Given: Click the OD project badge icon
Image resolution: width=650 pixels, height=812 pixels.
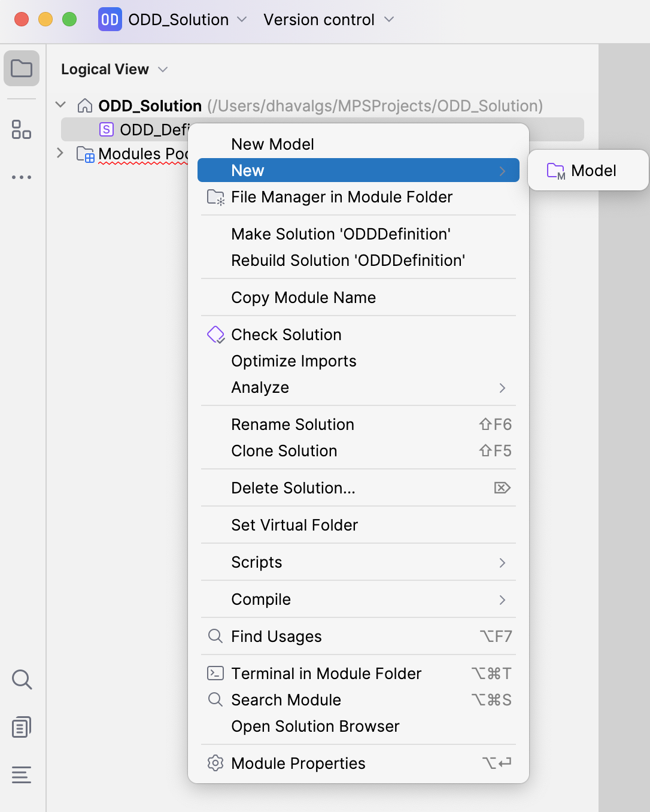Looking at the screenshot, I should pyautogui.click(x=110, y=20).
